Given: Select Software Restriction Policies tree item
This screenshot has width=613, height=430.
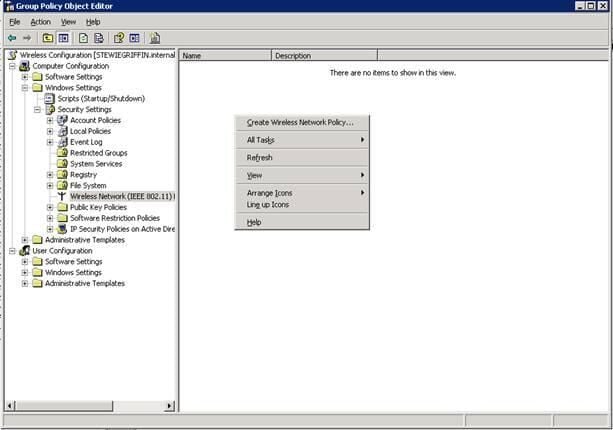Looking at the screenshot, I should tap(115, 218).
